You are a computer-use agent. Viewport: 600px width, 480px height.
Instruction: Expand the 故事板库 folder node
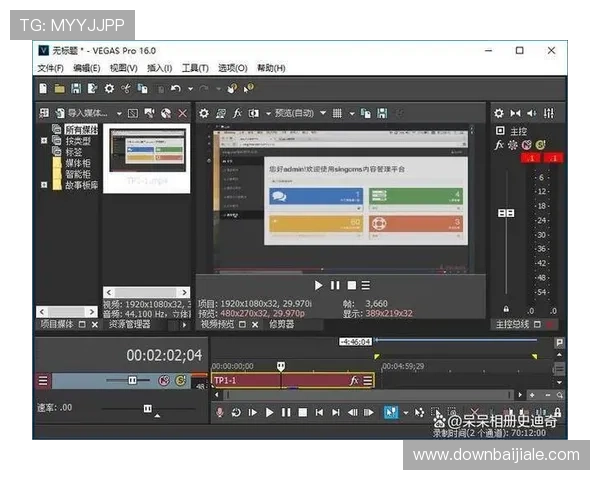[43, 185]
